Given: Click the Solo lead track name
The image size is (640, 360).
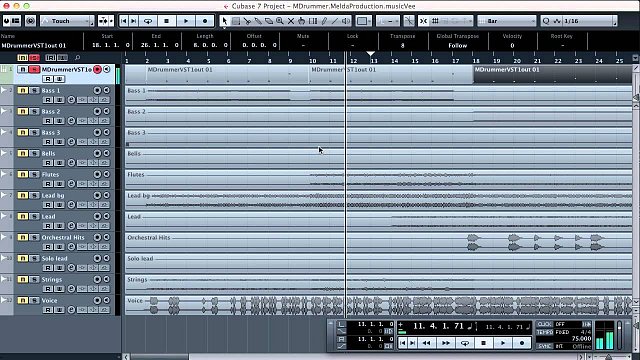Looking at the screenshot, I should coord(54,258).
